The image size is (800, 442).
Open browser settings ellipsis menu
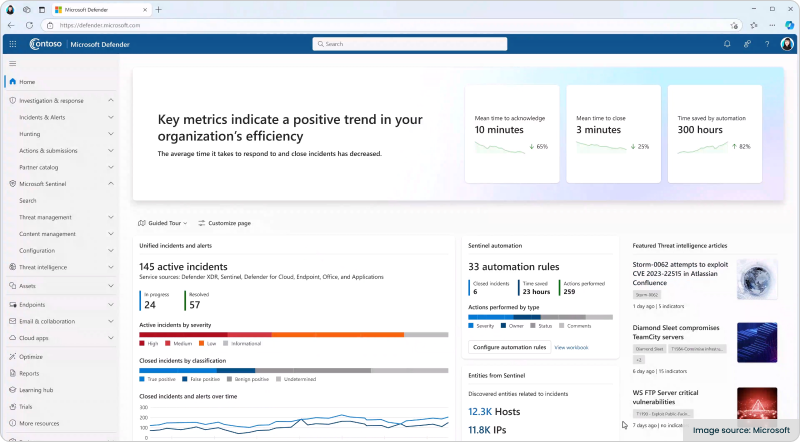tap(772, 25)
